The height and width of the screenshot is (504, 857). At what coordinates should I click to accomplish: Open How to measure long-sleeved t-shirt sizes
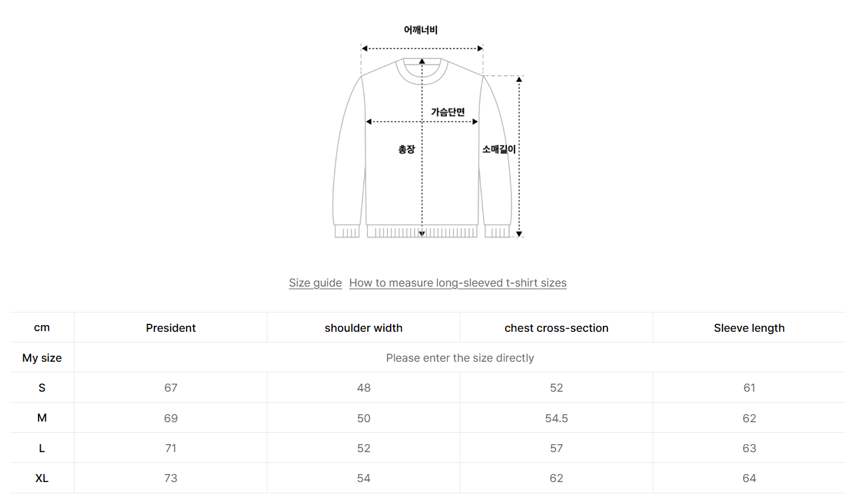(458, 283)
